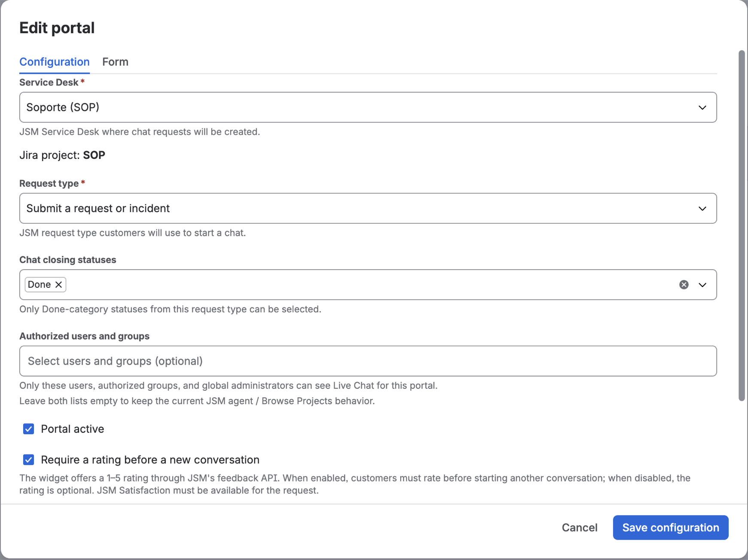The image size is (748, 560).
Task: Remove the Done status tag
Action: tap(59, 285)
